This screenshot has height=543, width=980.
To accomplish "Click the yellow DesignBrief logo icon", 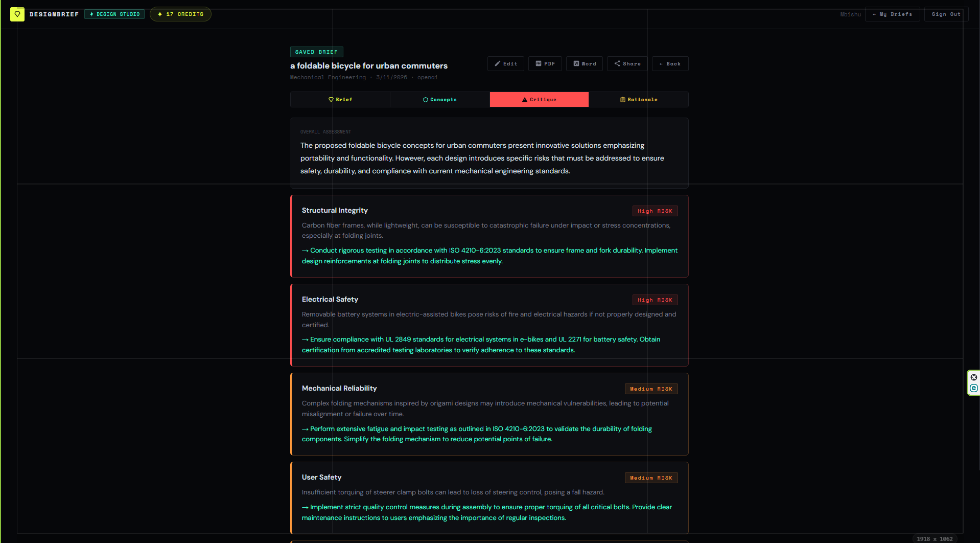I will (x=17, y=14).
